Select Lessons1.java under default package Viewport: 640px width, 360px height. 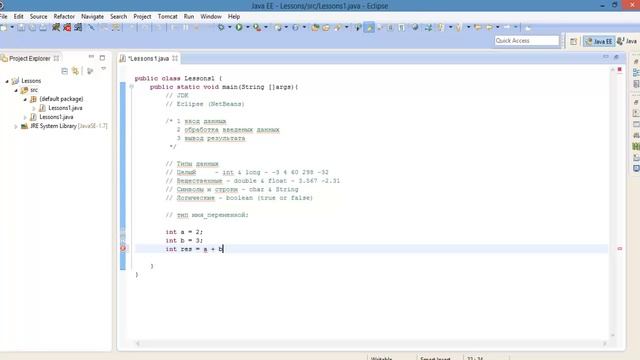click(x=65, y=108)
